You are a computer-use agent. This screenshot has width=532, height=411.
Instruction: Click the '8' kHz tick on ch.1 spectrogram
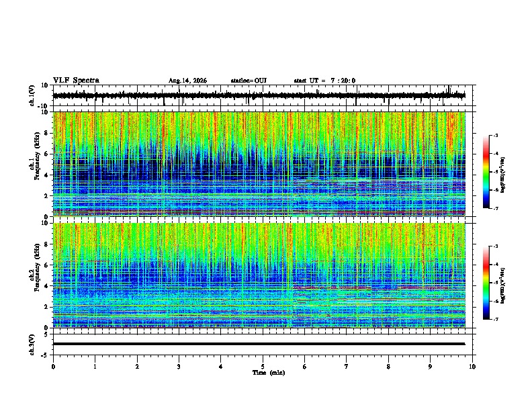tap(47, 133)
